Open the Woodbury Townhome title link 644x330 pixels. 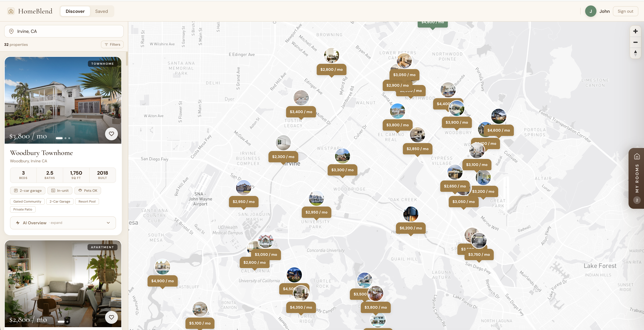click(41, 153)
